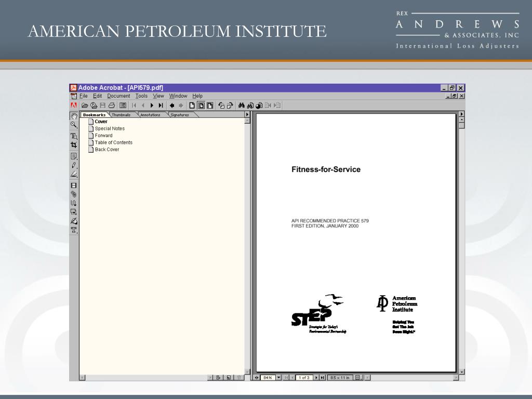Select the Crop tool

coord(74,145)
